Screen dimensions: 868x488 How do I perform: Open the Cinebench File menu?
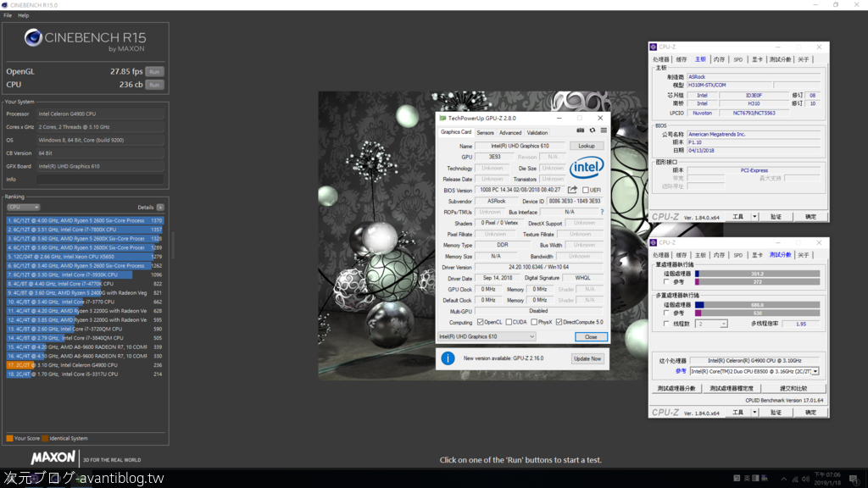click(8, 15)
